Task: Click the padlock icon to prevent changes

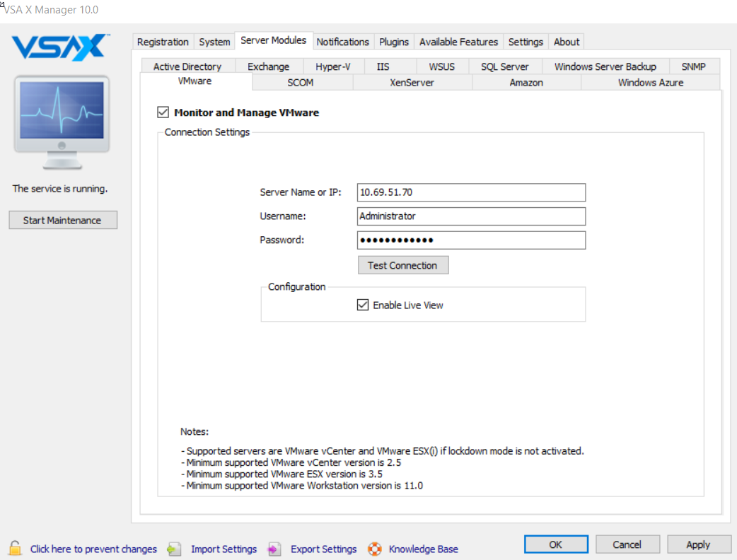Action: pyautogui.click(x=15, y=548)
